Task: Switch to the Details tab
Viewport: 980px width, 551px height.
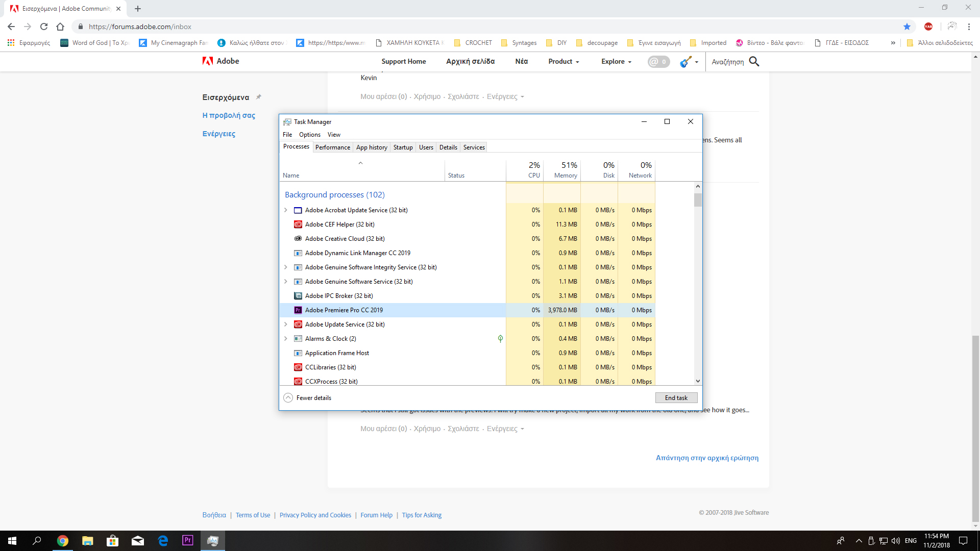Action: (448, 147)
